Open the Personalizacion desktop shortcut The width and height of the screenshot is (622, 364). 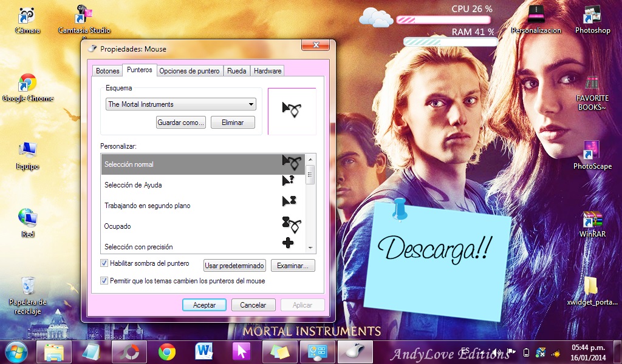pos(536,20)
